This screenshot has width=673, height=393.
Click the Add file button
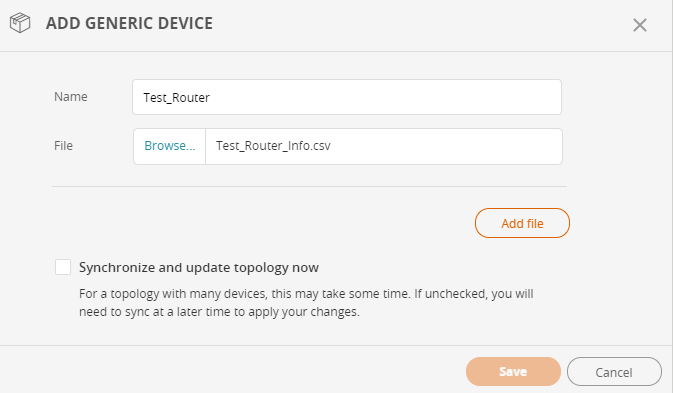point(522,223)
